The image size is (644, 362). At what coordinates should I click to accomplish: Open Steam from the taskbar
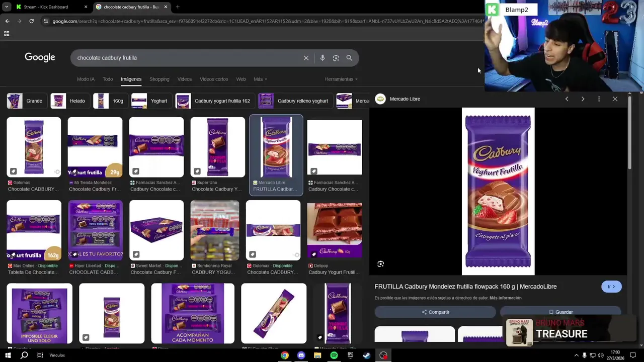click(367, 355)
